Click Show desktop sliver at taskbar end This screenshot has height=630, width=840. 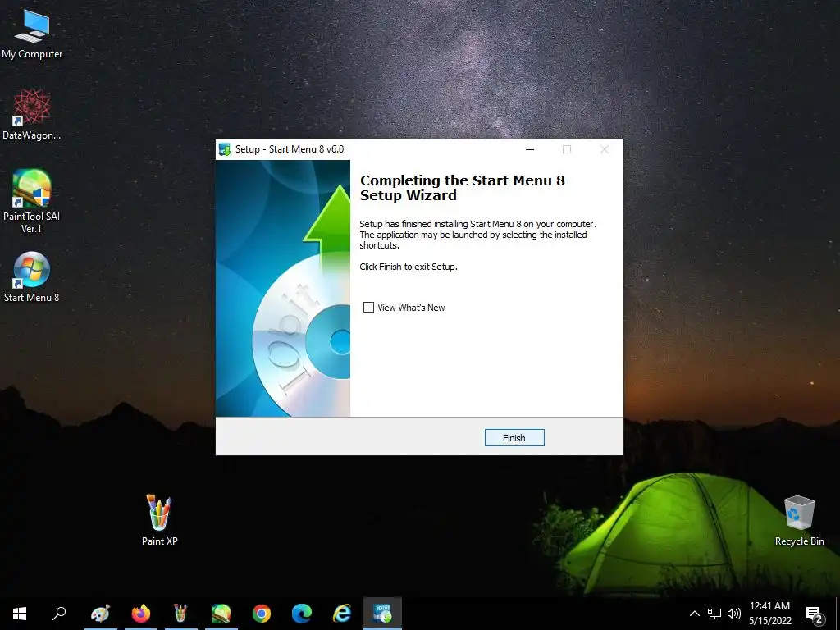[x=838, y=614]
